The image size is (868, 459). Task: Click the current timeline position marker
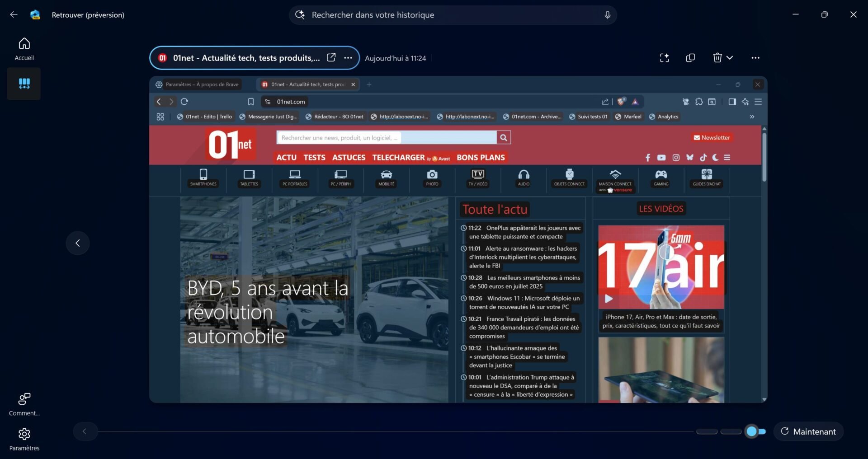(751, 431)
